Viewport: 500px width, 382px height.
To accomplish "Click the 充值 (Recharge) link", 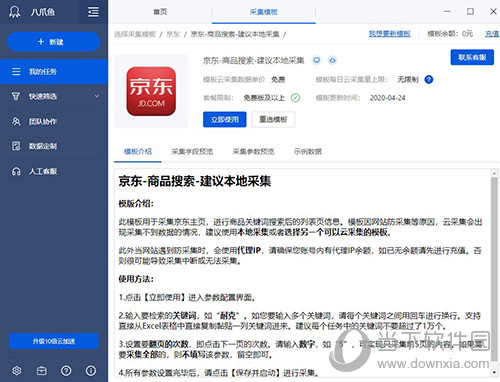I will point(492,34).
